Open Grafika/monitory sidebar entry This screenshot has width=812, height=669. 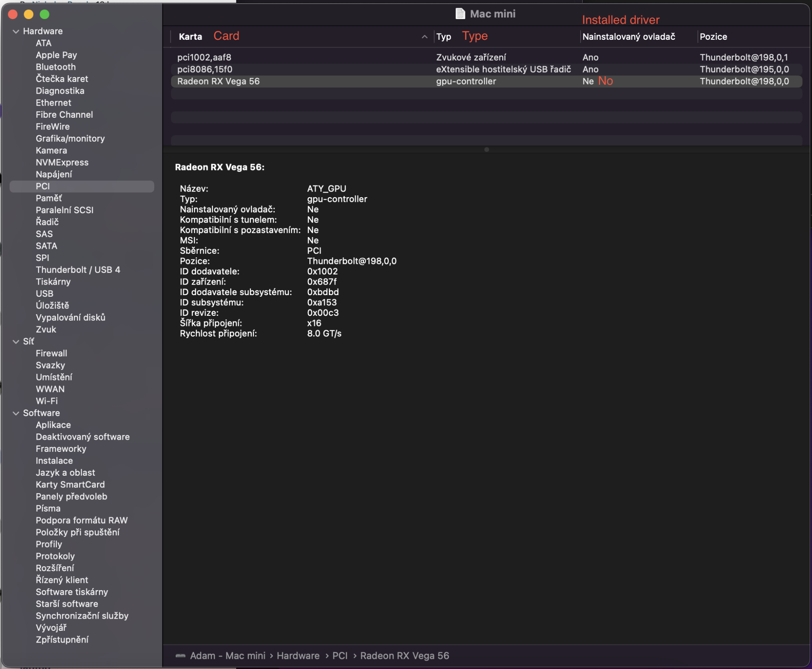coord(70,138)
